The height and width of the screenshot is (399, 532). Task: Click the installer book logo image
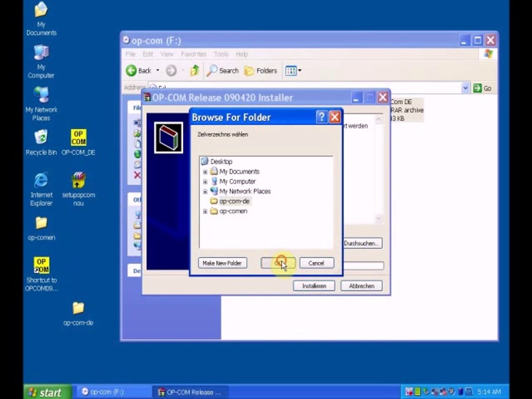click(168, 137)
